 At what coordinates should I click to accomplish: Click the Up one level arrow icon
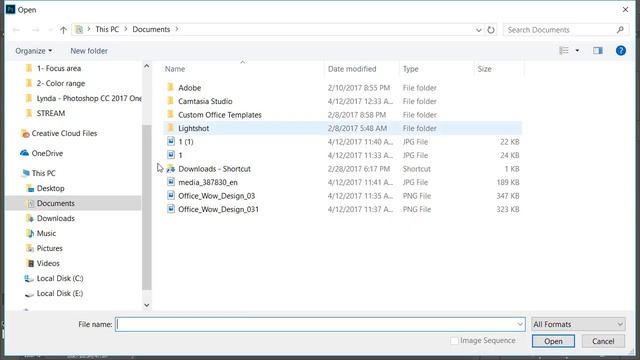click(63, 30)
